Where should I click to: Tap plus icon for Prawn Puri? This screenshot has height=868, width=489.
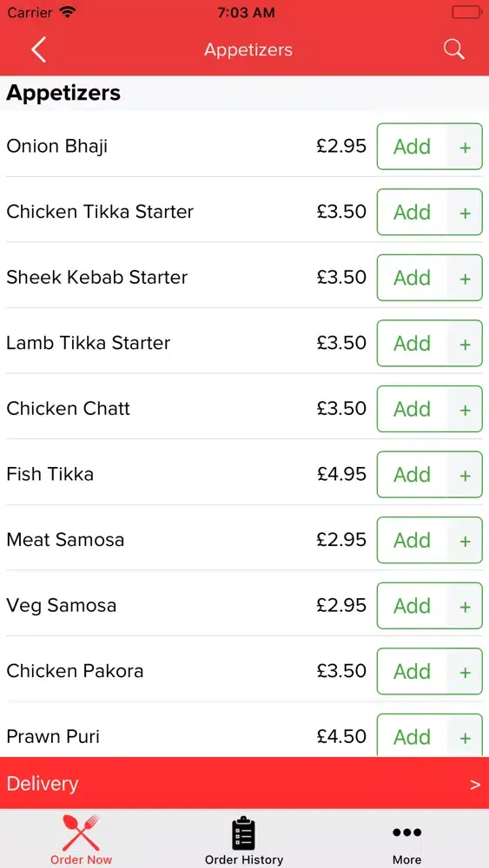pos(466,736)
